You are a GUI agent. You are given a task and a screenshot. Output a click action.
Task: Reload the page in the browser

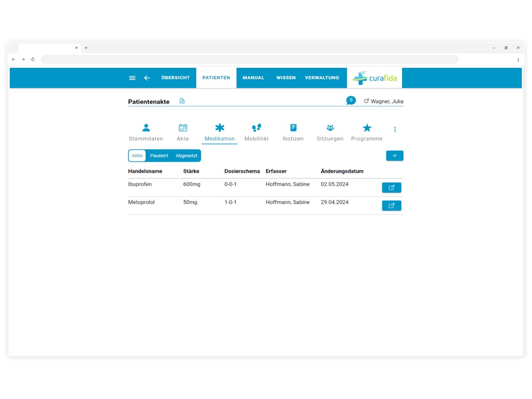pyautogui.click(x=33, y=59)
